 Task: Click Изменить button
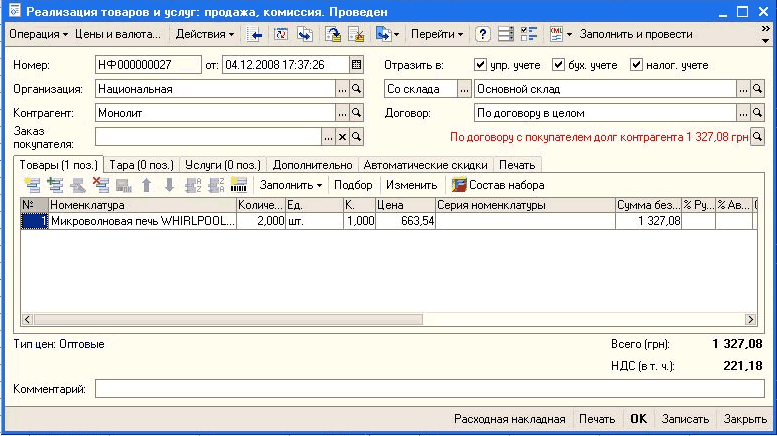[x=411, y=185]
